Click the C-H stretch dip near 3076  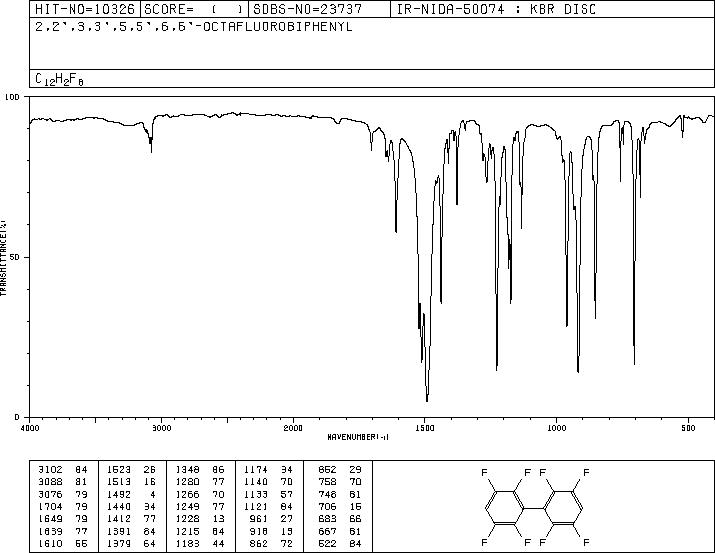151,150
